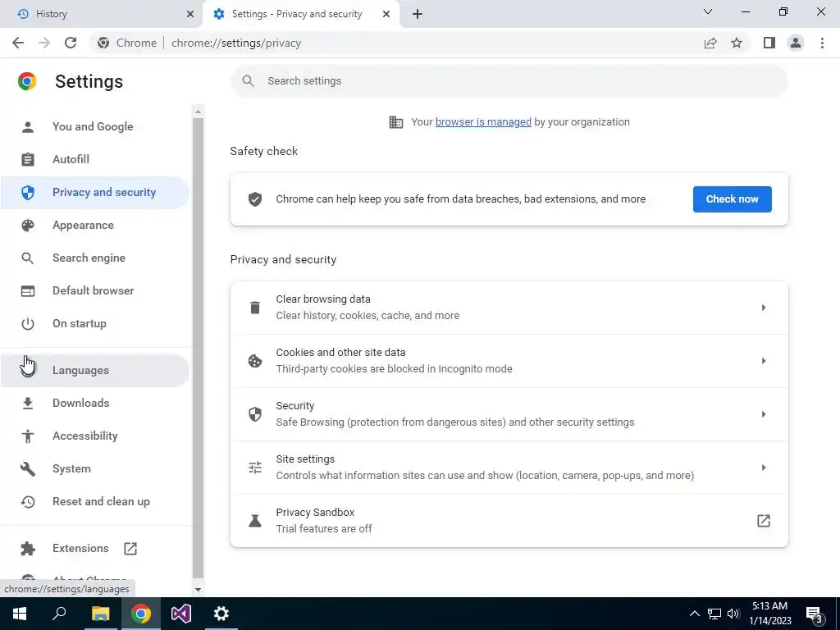The height and width of the screenshot is (630, 840).
Task: Expand Clear browsing data arrow
Action: click(x=764, y=308)
